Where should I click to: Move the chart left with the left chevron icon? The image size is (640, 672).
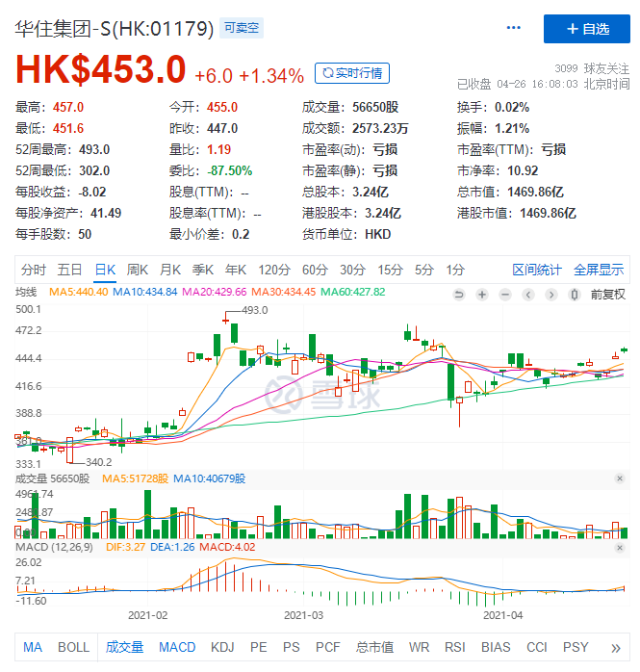point(528,295)
